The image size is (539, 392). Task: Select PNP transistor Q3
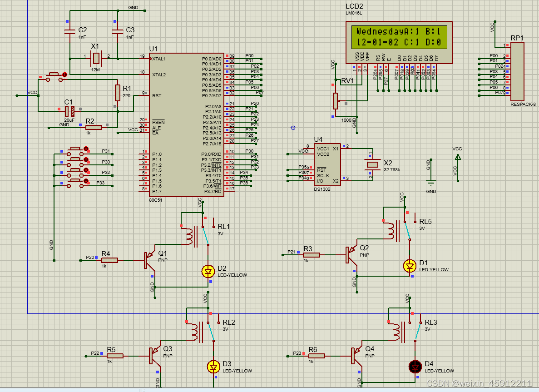(155, 356)
